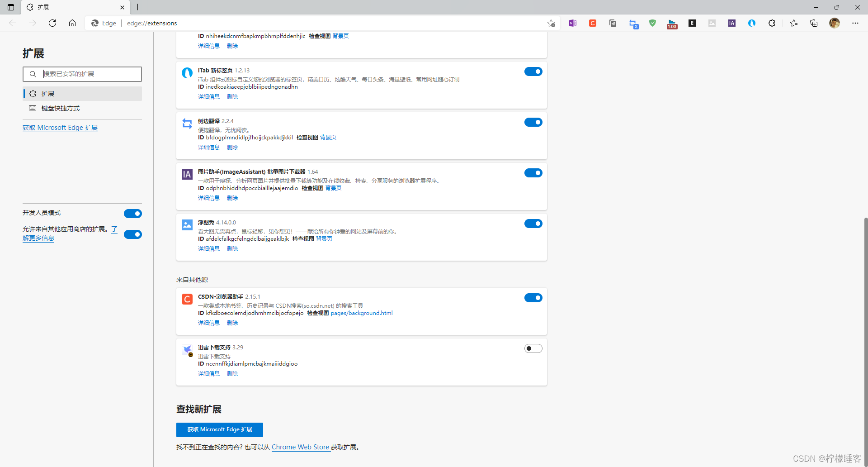Open 背景页 link for 图片助手
The height and width of the screenshot is (467, 868).
pyautogui.click(x=334, y=188)
